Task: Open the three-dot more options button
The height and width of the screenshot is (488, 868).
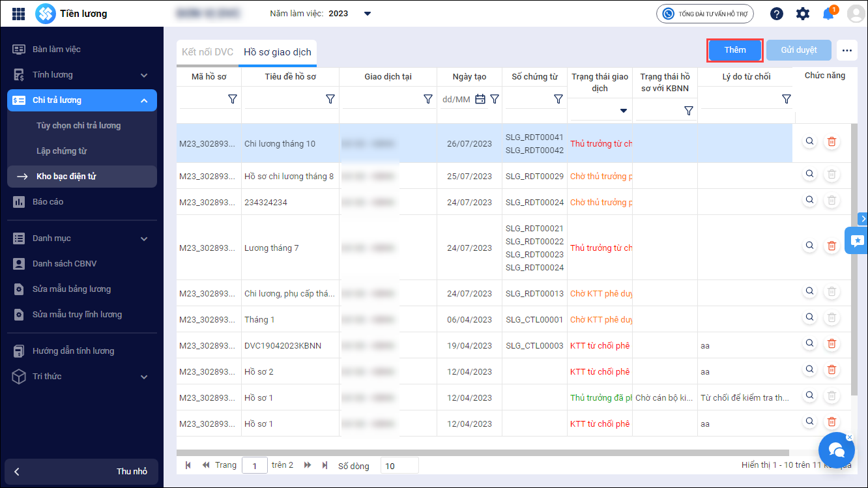Action: 846,50
